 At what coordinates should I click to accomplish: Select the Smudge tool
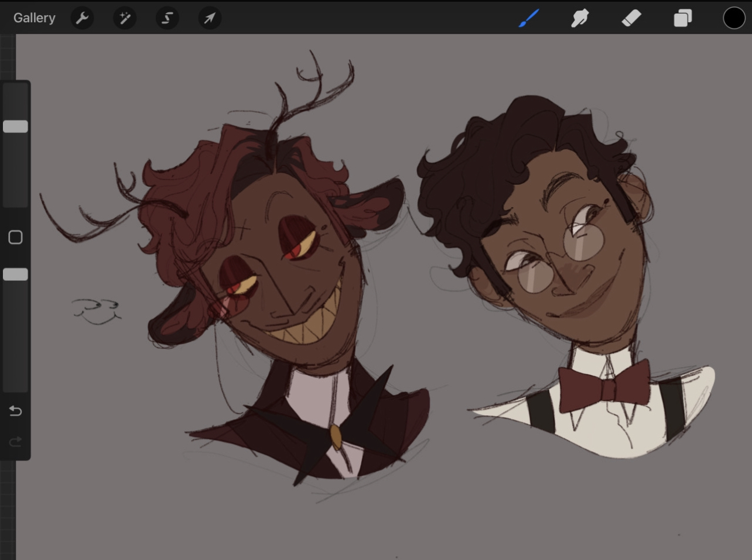click(x=580, y=18)
